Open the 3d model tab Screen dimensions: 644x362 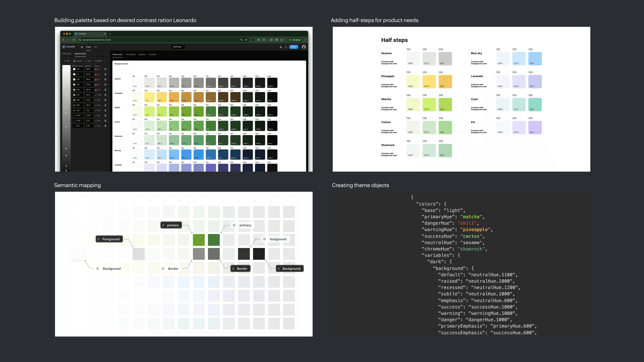click(152, 55)
